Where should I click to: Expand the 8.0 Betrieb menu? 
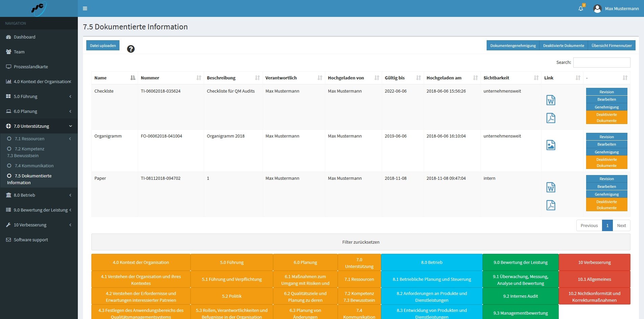click(x=39, y=195)
